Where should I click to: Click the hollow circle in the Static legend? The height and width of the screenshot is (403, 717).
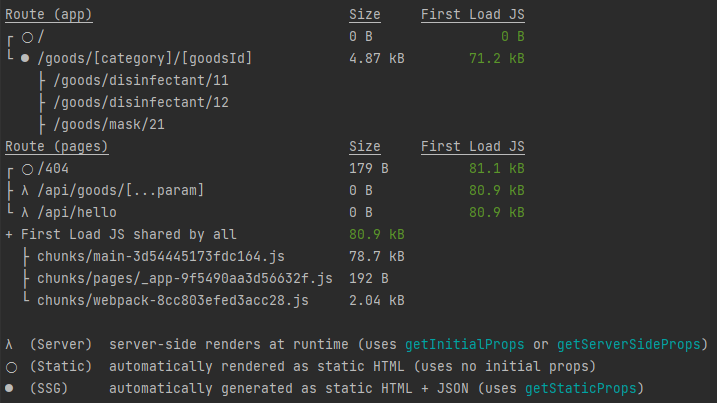pos(11,367)
